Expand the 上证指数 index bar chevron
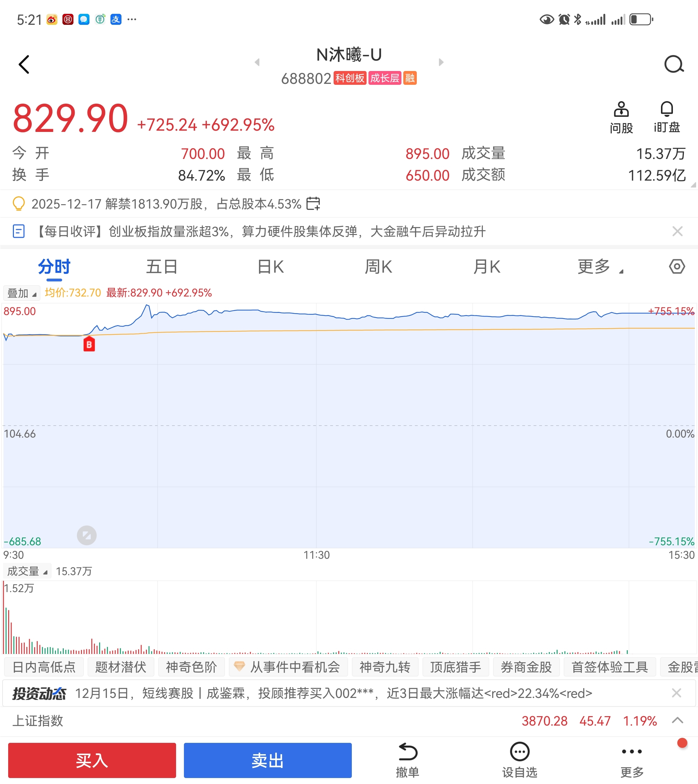The height and width of the screenshot is (784, 698). click(x=678, y=720)
